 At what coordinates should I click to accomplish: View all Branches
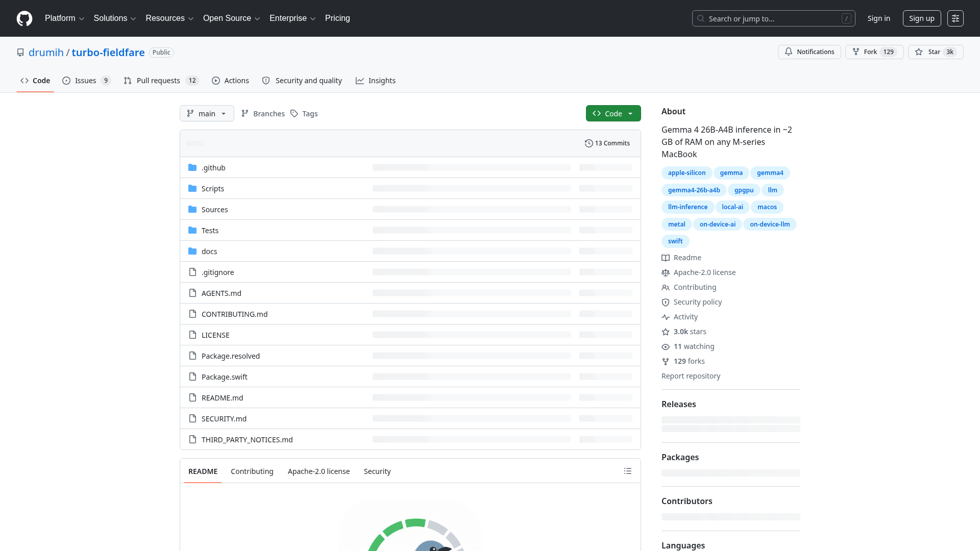tap(263, 114)
